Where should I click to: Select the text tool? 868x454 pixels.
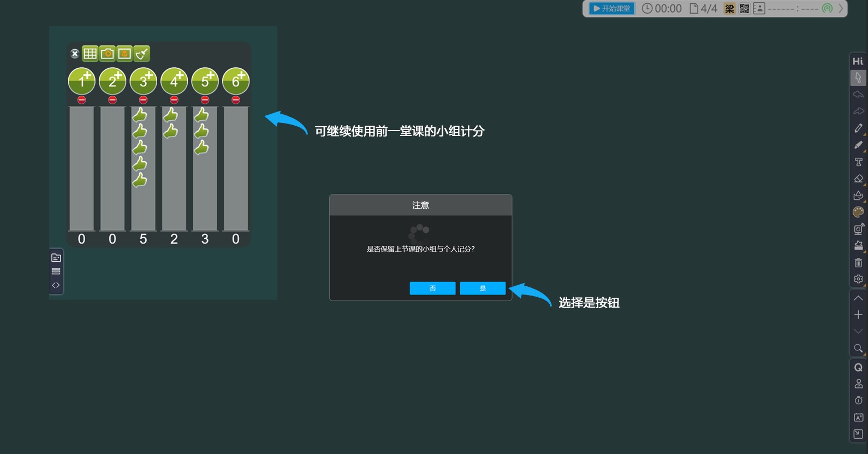pyautogui.click(x=858, y=162)
